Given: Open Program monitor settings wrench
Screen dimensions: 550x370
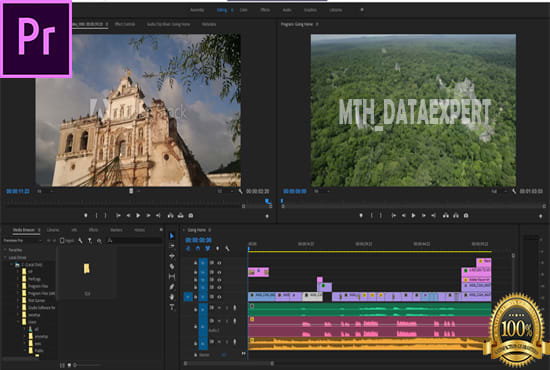Looking at the screenshot, I should coord(514,191).
